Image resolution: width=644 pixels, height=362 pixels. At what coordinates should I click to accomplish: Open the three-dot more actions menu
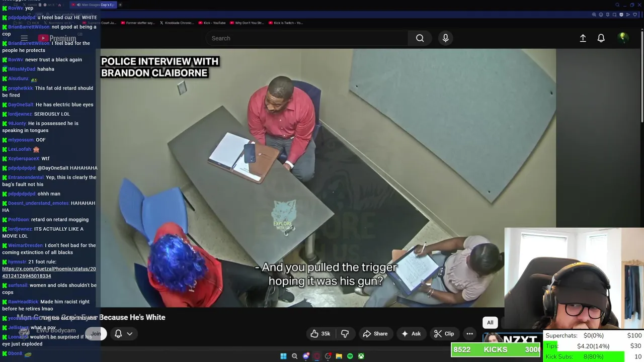click(469, 334)
